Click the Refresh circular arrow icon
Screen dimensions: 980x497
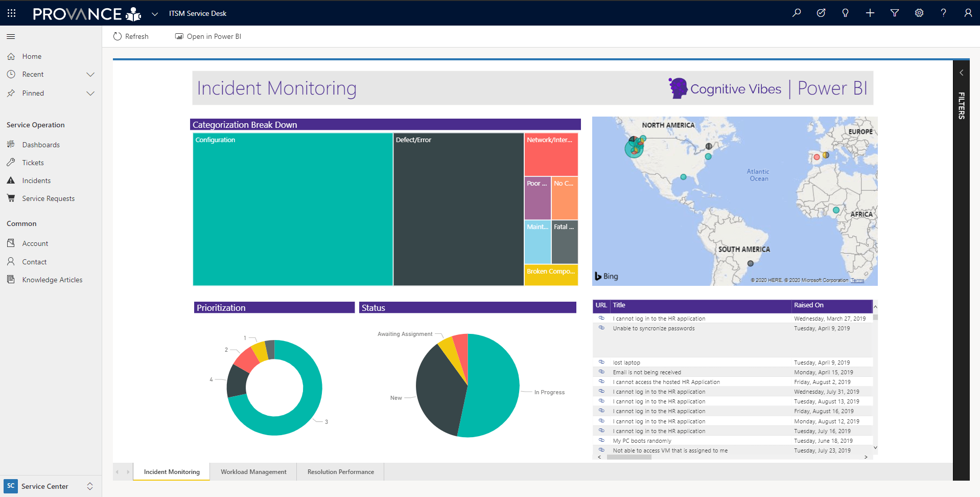coord(118,36)
